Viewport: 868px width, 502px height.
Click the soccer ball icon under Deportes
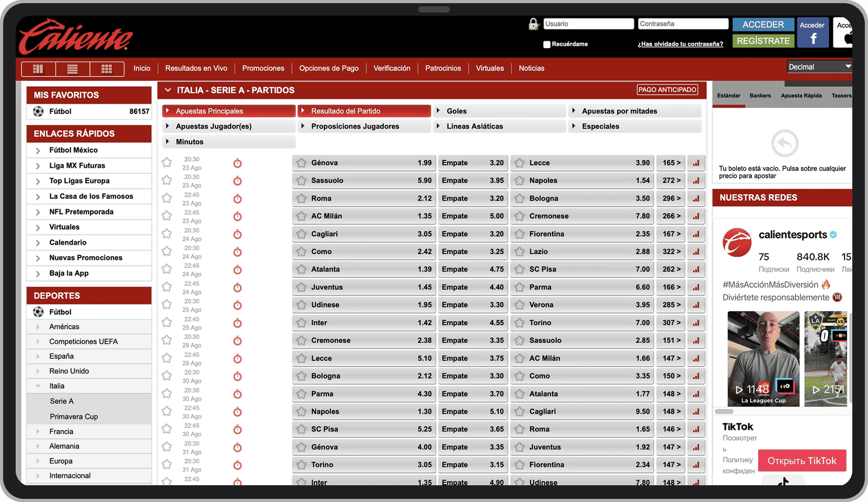click(x=38, y=312)
